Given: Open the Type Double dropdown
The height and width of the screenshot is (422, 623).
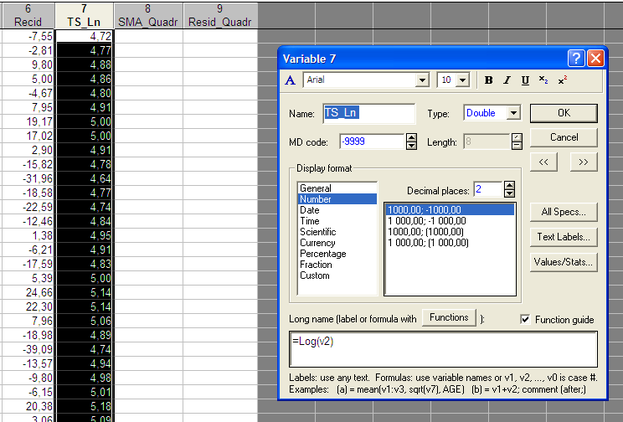Looking at the screenshot, I should pyautogui.click(x=513, y=113).
